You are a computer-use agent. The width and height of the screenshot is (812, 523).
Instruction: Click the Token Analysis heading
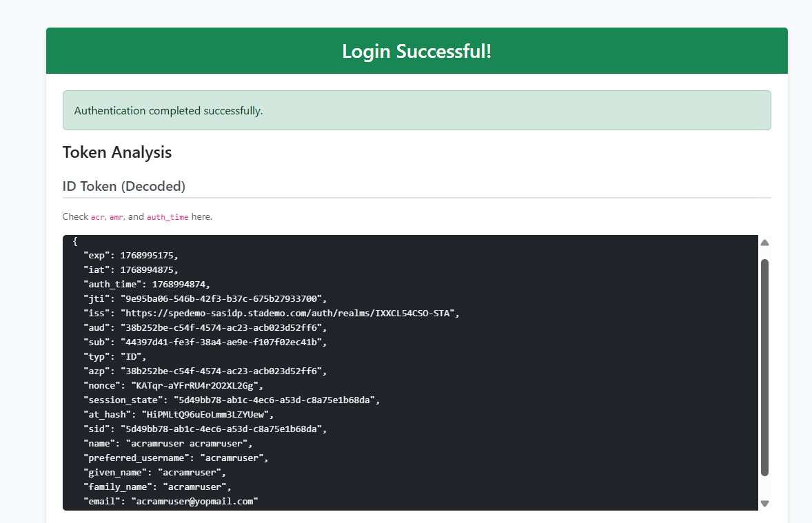pyautogui.click(x=117, y=152)
